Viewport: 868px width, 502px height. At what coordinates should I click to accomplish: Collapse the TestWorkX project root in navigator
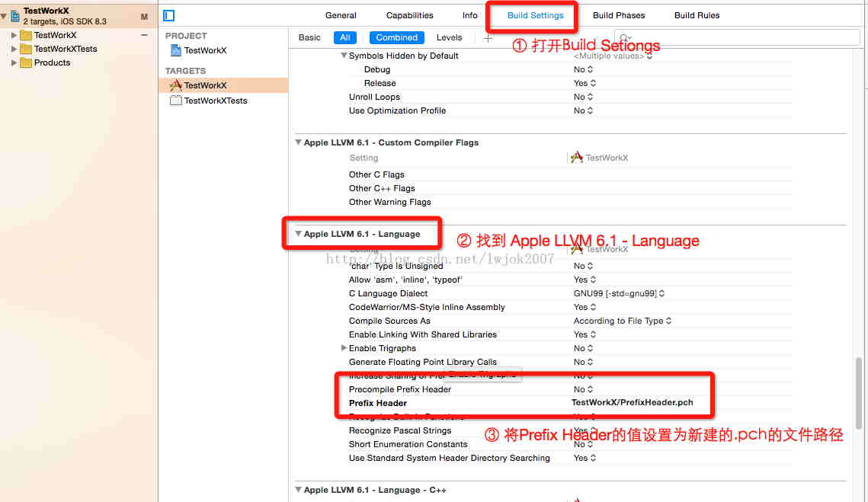click(x=4, y=16)
